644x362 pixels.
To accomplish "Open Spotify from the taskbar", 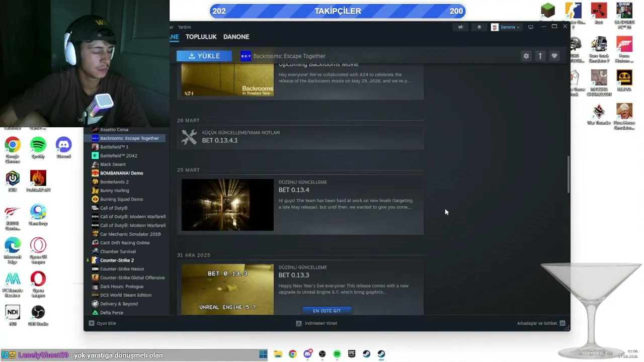I will [x=337, y=354].
